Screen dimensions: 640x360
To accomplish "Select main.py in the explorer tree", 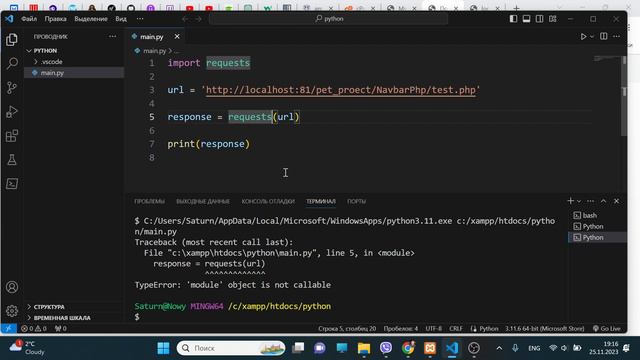I will 73,73.
